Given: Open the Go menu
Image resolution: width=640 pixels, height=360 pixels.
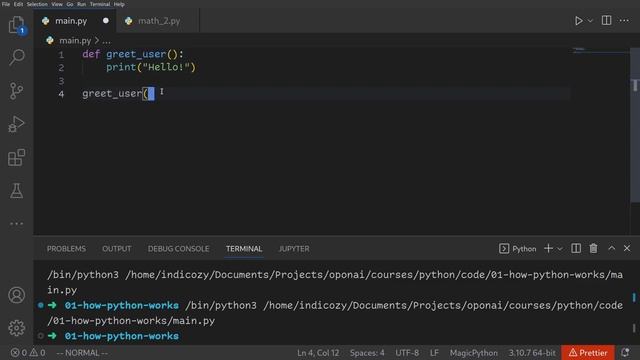Looking at the screenshot, I should (x=70, y=4).
